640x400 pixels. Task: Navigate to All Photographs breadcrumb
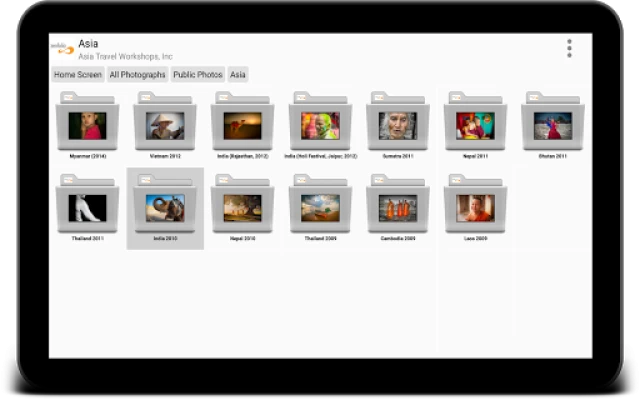(x=138, y=75)
